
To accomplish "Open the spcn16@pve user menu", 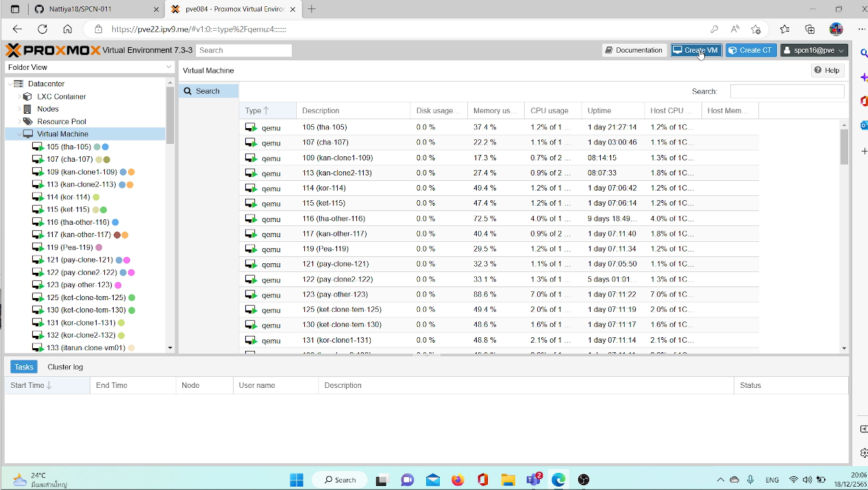I will pos(814,50).
